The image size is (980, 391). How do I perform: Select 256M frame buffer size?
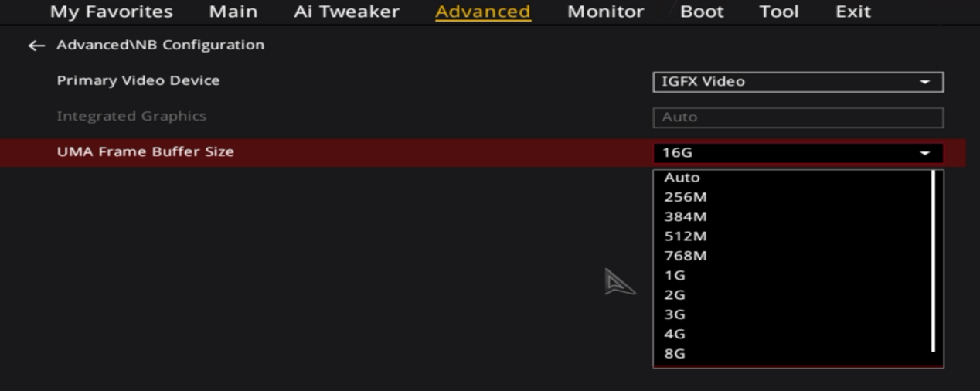pos(686,197)
